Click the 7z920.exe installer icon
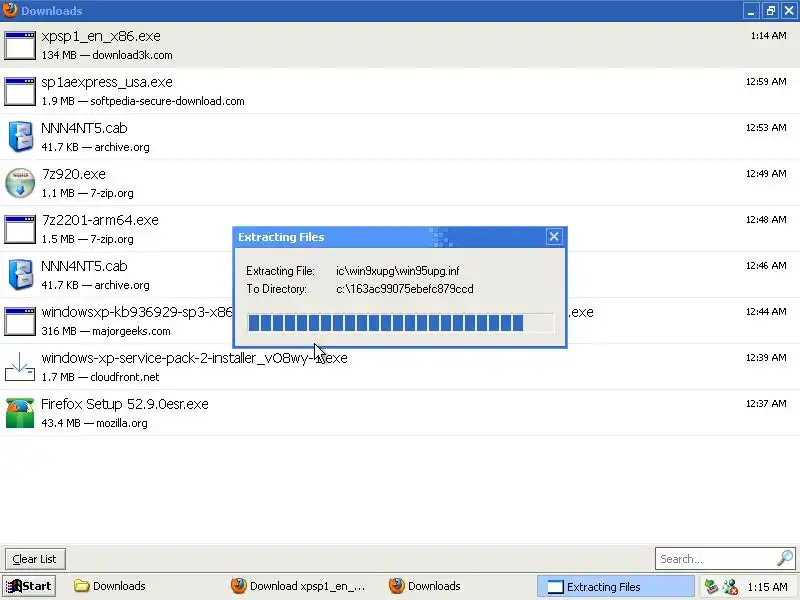 (x=20, y=183)
